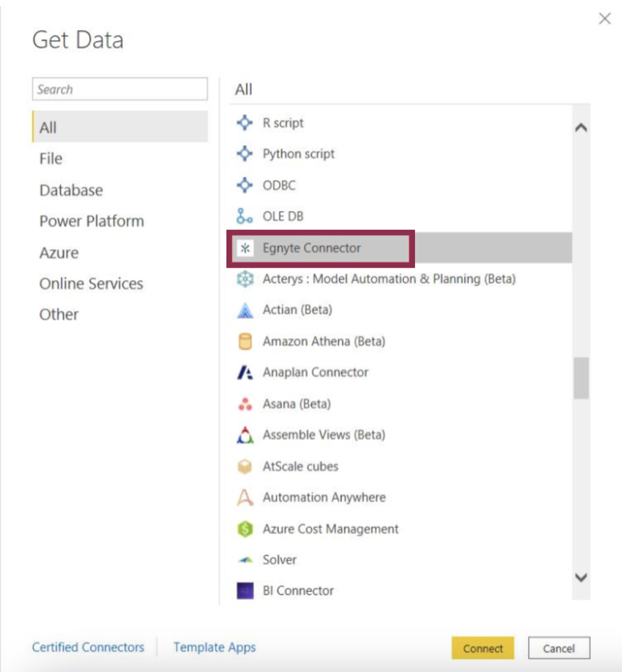622x672 pixels.
Task: Click the scrollbar up arrow
Action: pyautogui.click(x=581, y=127)
